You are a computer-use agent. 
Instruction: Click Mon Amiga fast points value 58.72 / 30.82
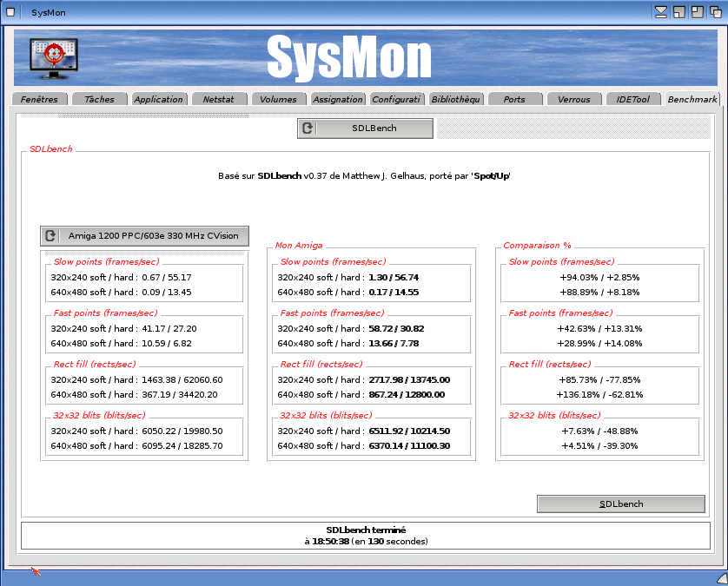396,328
